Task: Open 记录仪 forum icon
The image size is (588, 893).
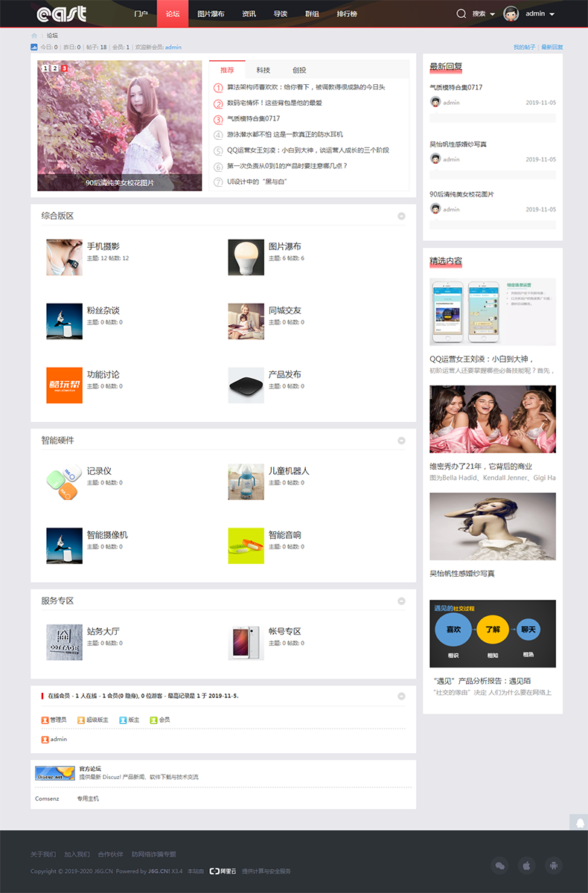Action: pos(64,482)
